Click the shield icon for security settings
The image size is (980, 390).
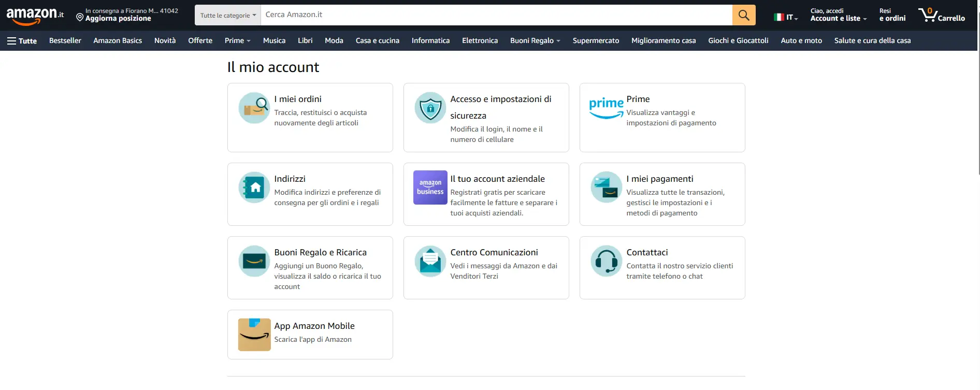[430, 108]
